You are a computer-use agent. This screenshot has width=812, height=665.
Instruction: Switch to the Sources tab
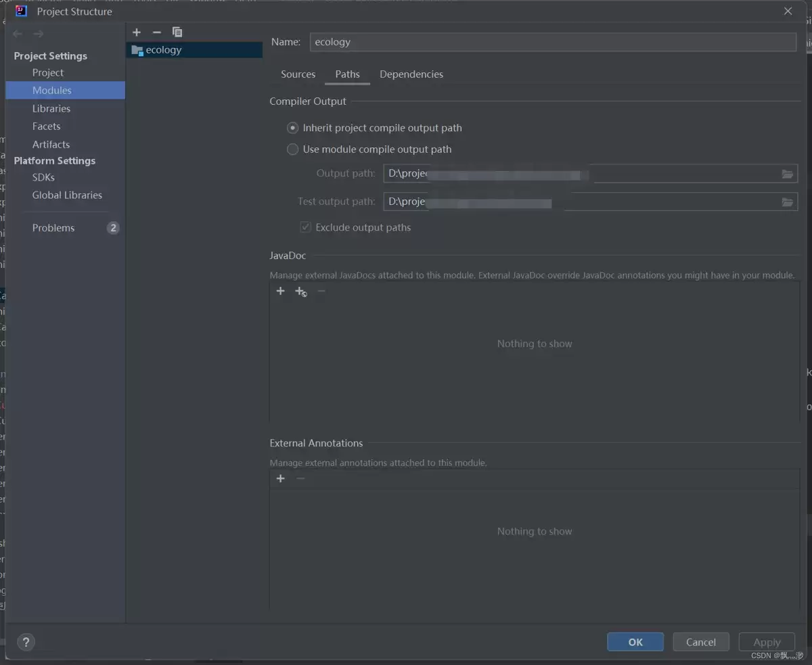pyautogui.click(x=298, y=74)
